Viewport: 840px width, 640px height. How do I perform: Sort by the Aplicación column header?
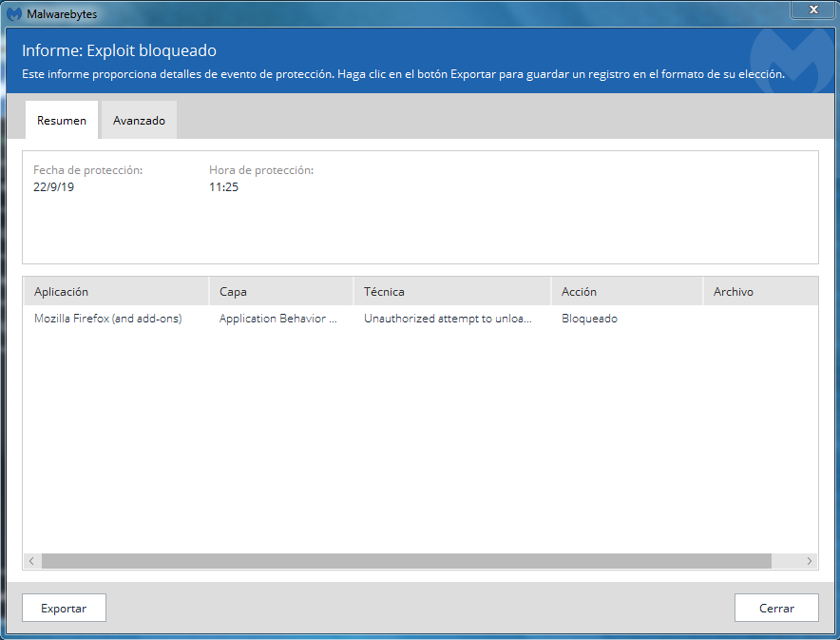116,292
